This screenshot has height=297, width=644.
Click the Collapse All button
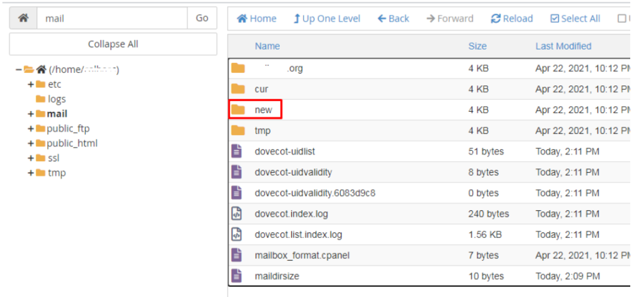[x=113, y=44]
